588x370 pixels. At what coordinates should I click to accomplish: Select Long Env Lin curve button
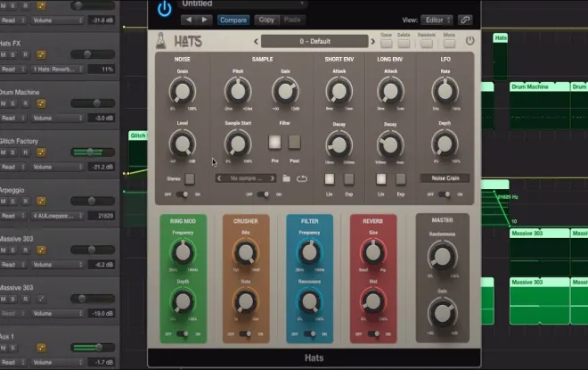tap(381, 179)
